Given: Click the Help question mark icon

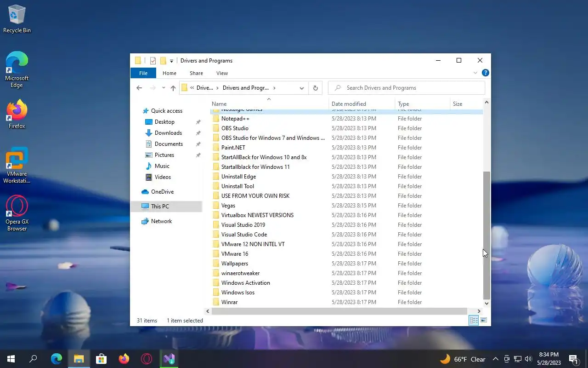Looking at the screenshot, I should (x=486, y=73).
